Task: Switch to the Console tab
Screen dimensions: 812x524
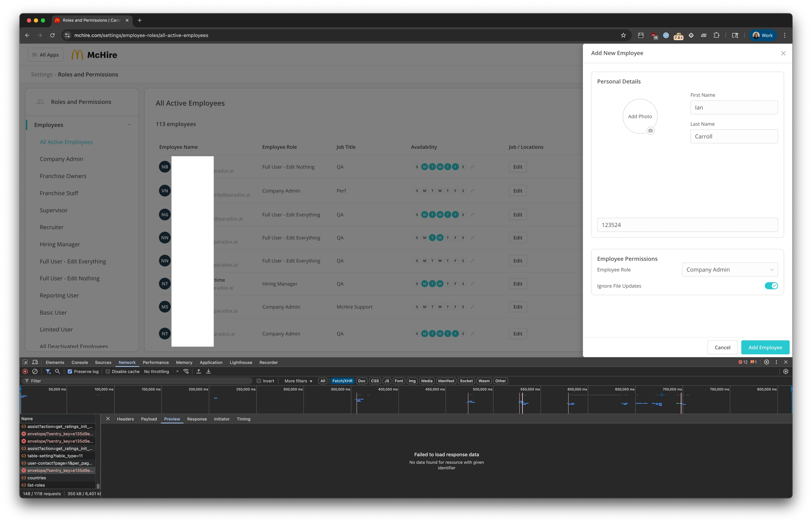Action: (80, 362)
